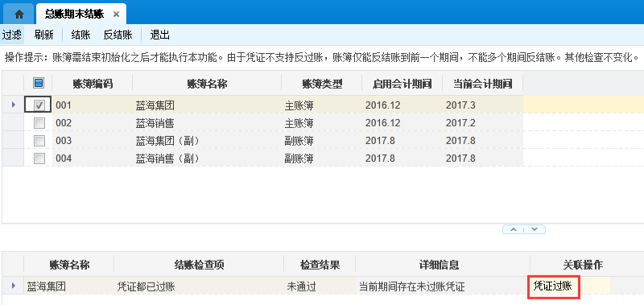
Task: Toggle the select-all checkbox in the header
Action: (39, 83)
